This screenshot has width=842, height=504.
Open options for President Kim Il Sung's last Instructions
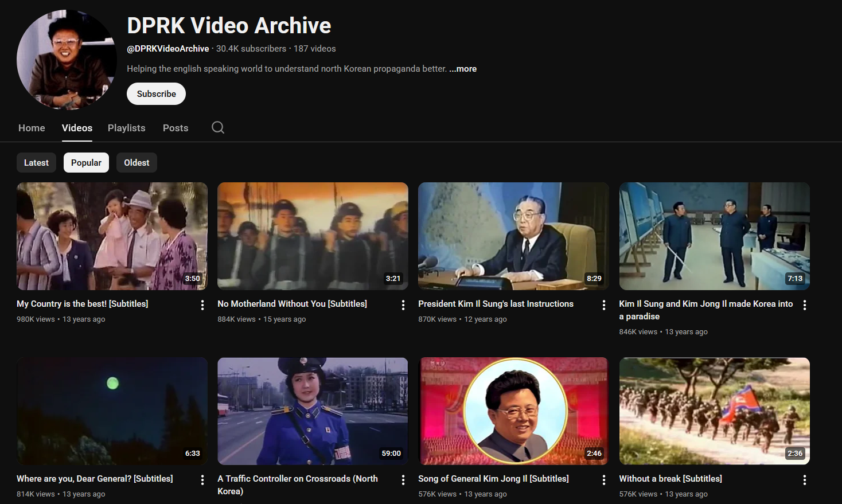click(604, 305)
